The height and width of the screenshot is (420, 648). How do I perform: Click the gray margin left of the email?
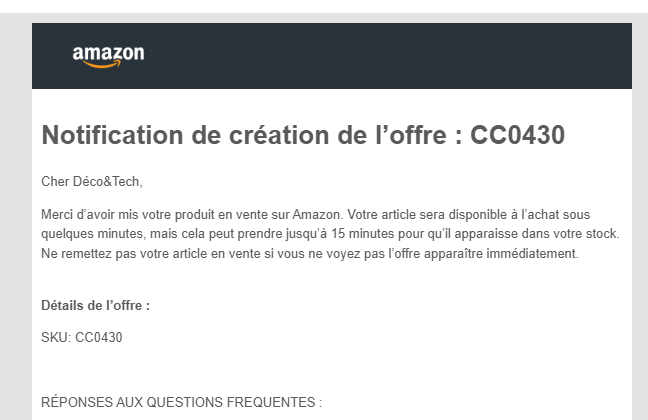coord(16,215)
